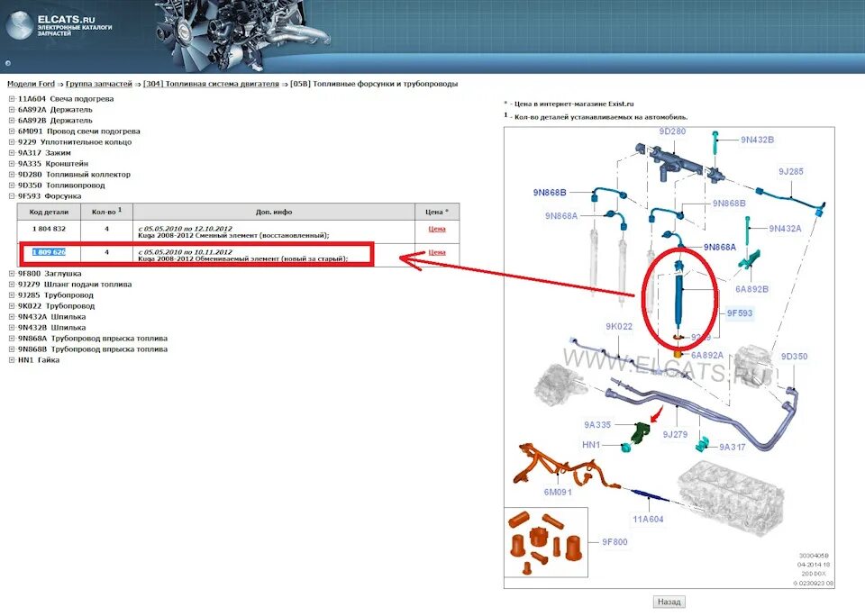The image size is (865, 616).
Task: Expand the 9N868B Трубопровод впрыска топлива node
Action: (12, 349)
